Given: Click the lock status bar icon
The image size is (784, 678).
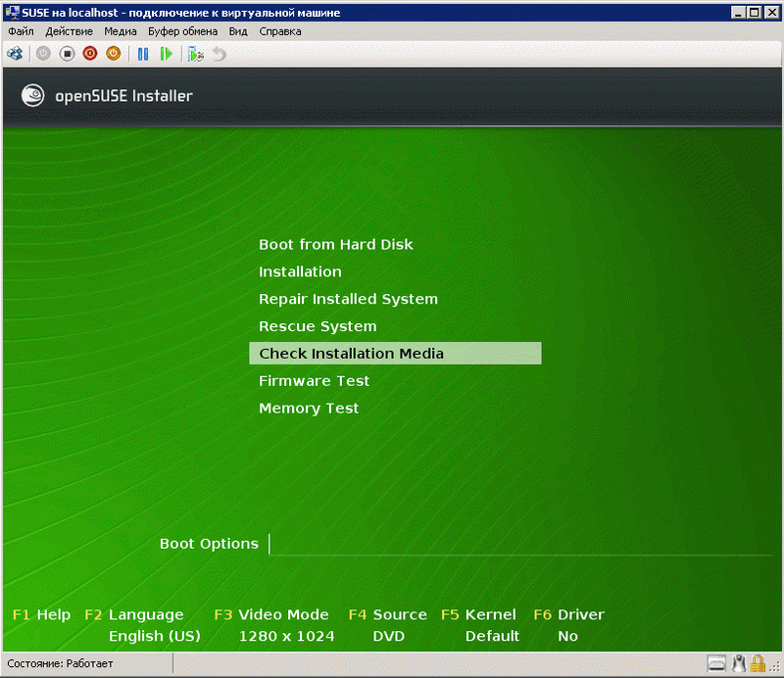Looking at the screenshot, I should click(758, 663).
